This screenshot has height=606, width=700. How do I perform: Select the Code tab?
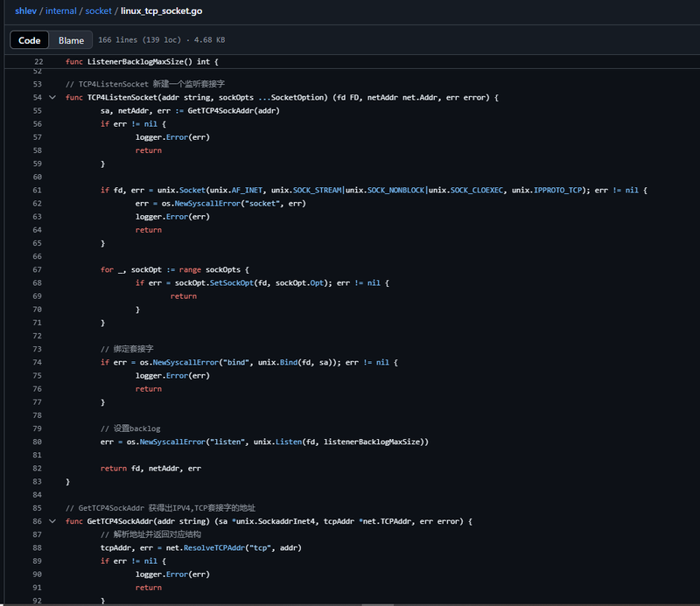(30, 40)
